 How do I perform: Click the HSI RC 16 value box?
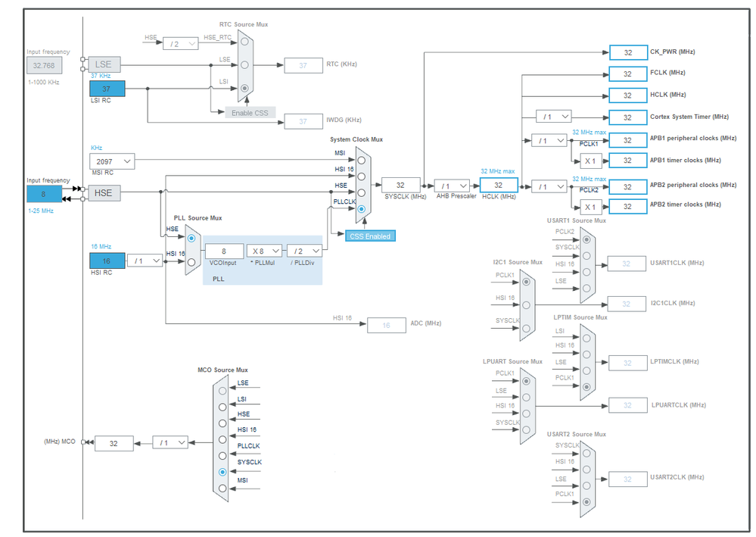107,261
